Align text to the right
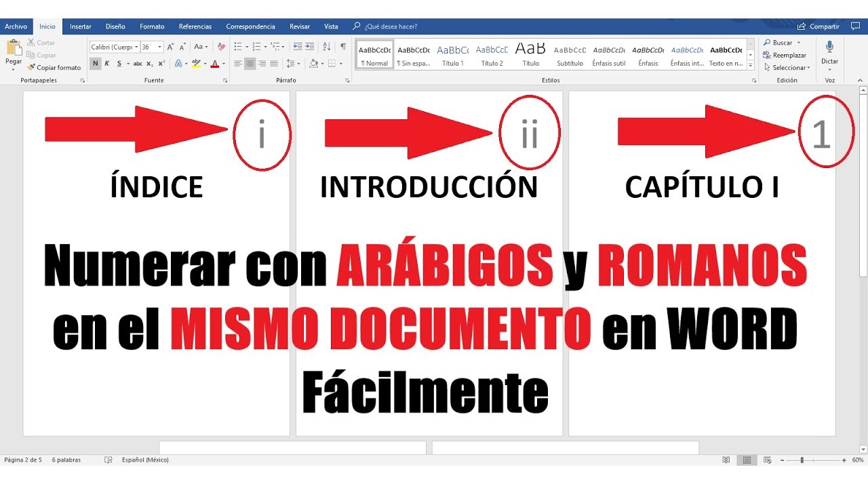The height and width of the screenshot is (488, 868). 262,64
